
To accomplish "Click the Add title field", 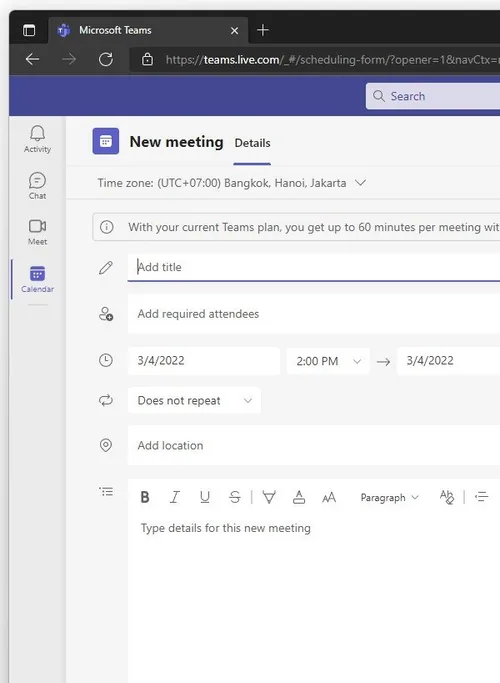I will [314, 267].
